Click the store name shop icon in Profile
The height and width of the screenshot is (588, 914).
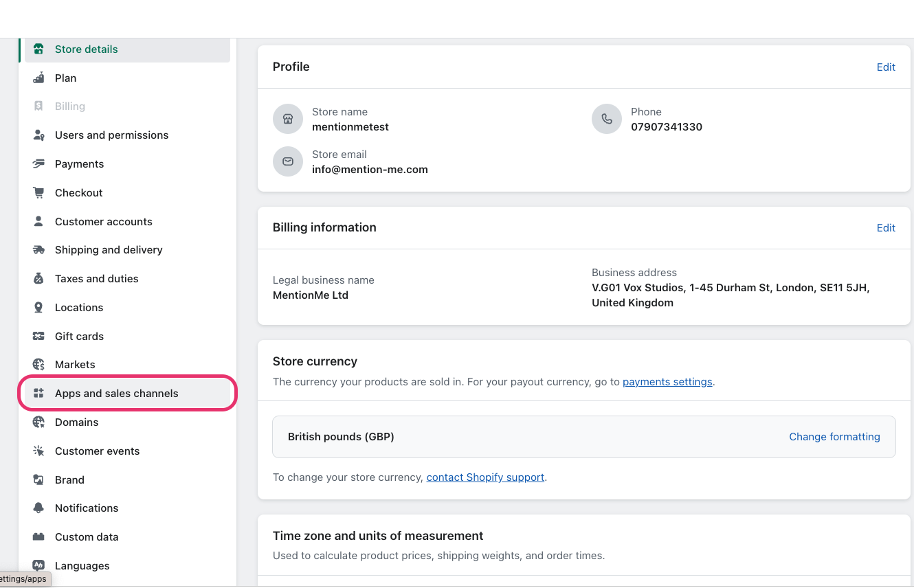[x=288, y=120]
